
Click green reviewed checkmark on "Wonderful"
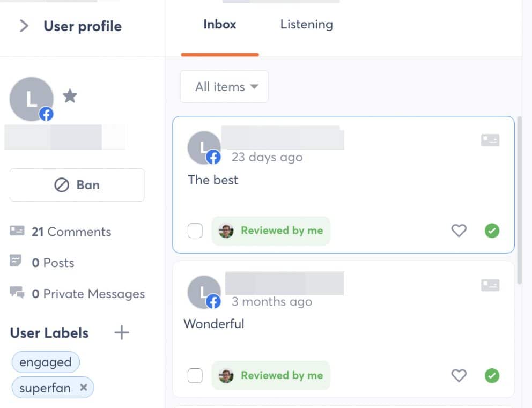click(x=492, y=375)
